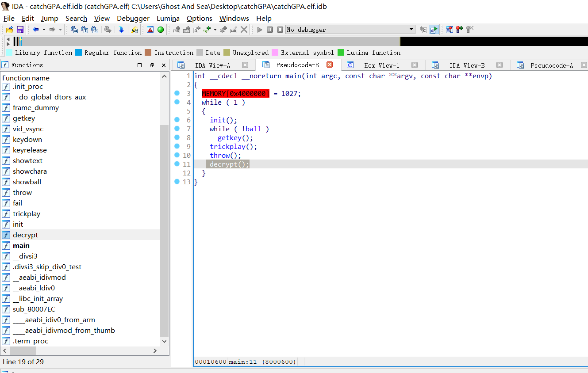Open the No debugger dropdown

(411, 30)
